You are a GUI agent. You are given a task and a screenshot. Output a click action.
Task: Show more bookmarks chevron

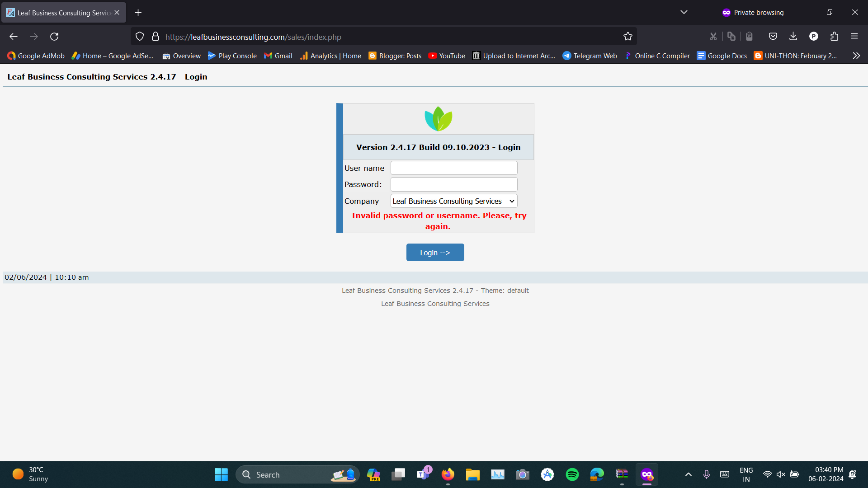[x=856, y=56]
